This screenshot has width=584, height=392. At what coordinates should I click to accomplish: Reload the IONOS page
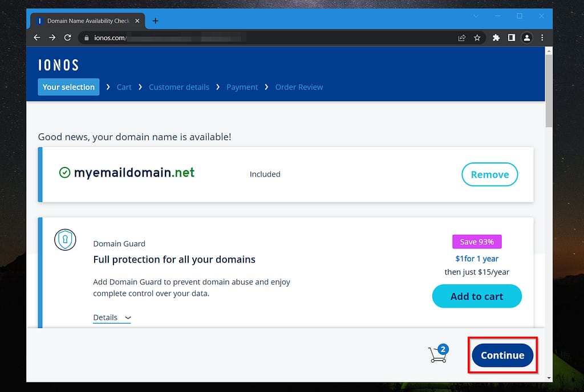pyautogui.click(x=67, y=38)
